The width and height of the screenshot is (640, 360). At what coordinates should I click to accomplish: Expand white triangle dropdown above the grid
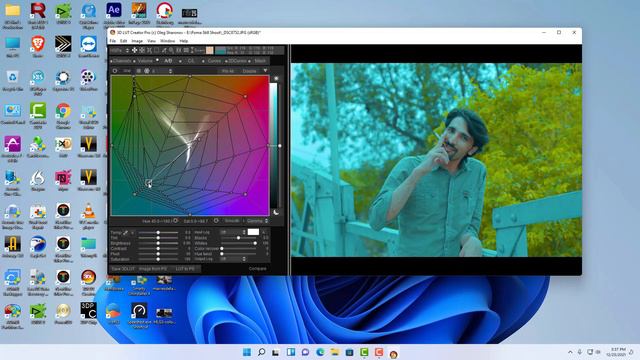pyautogui.click(x=265, y=71)
